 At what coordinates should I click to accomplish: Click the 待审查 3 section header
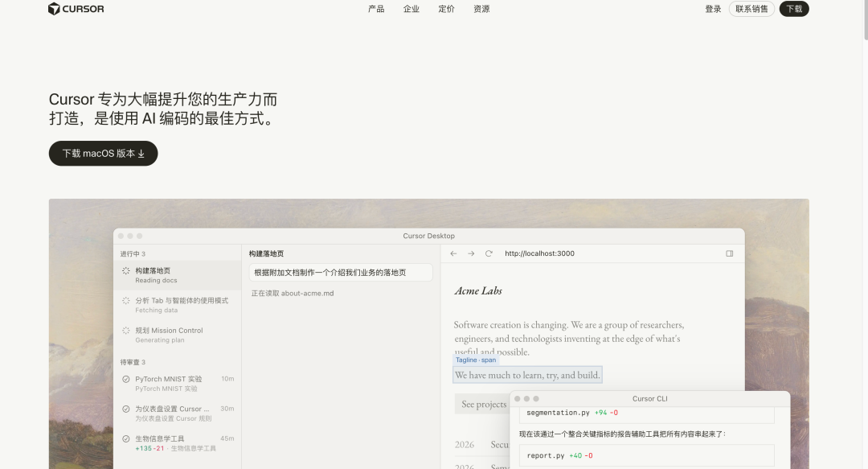click(133, 362)
